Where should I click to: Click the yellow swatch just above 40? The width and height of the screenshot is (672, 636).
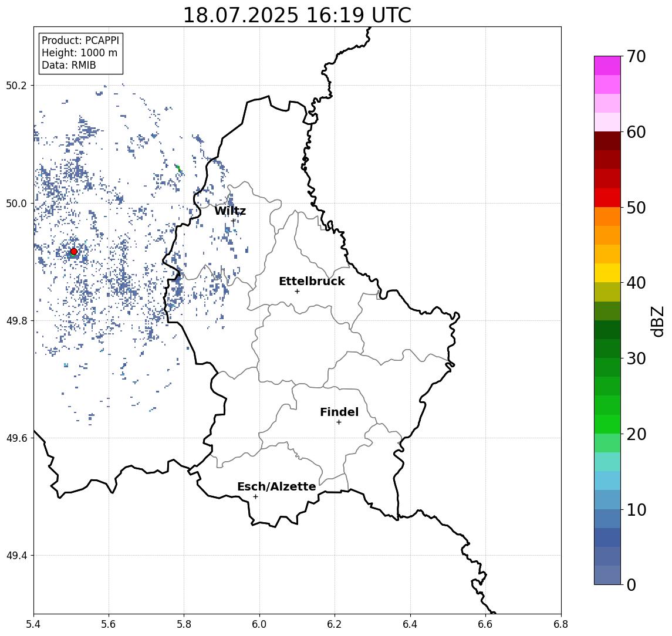coord(607,273)
